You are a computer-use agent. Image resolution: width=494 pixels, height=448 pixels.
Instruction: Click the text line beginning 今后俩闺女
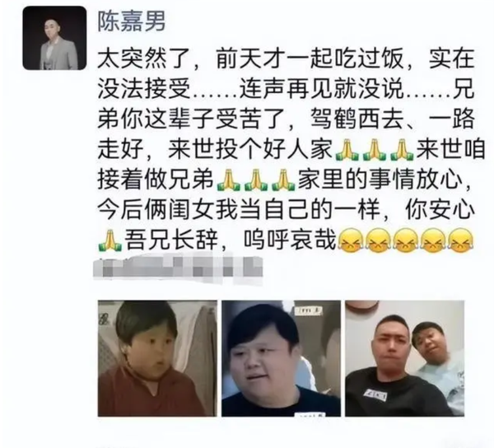pos(286,210)
